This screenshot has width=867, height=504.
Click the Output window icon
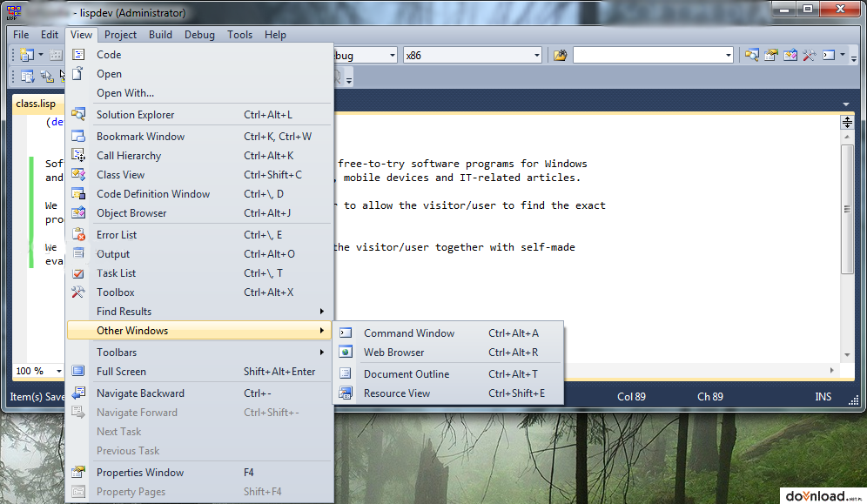pos(78,253)
